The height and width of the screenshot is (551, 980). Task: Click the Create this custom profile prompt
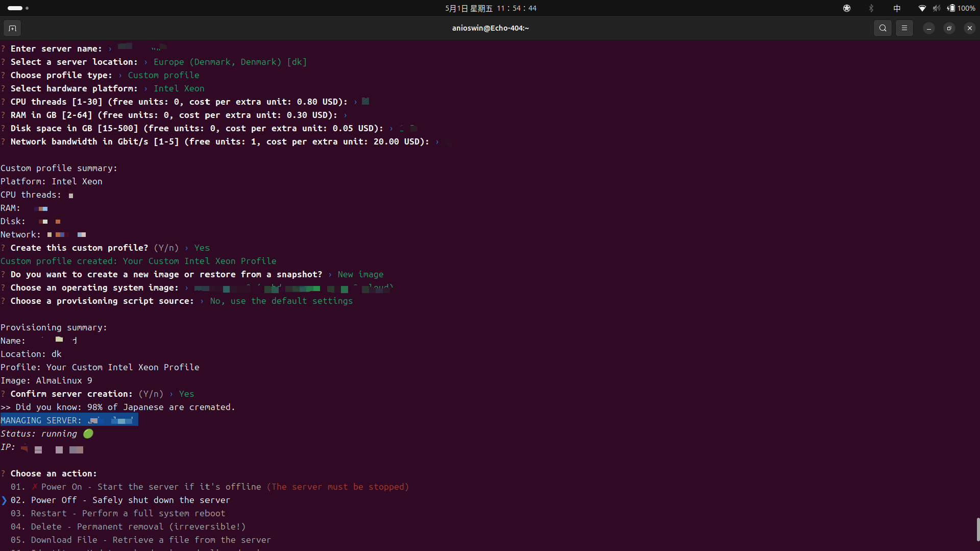[79, 248]
